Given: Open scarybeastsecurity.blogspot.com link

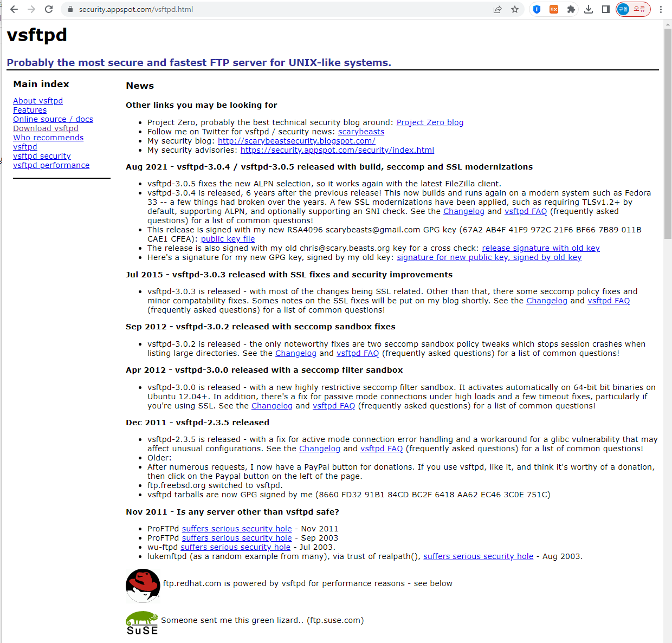Looking at the screenshot, I should (x=296, y=141).
